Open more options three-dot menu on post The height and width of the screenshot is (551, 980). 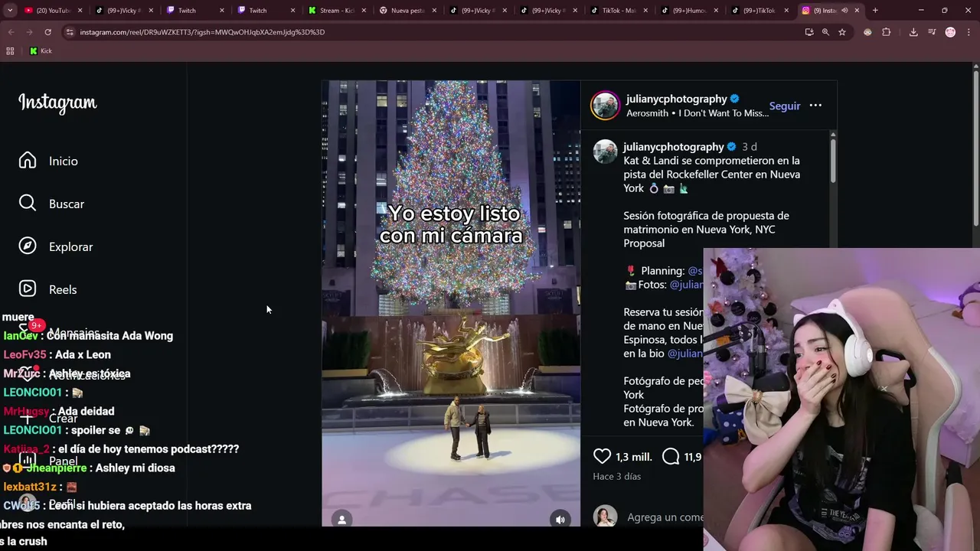pyautogui.click(x=815, y=106)
